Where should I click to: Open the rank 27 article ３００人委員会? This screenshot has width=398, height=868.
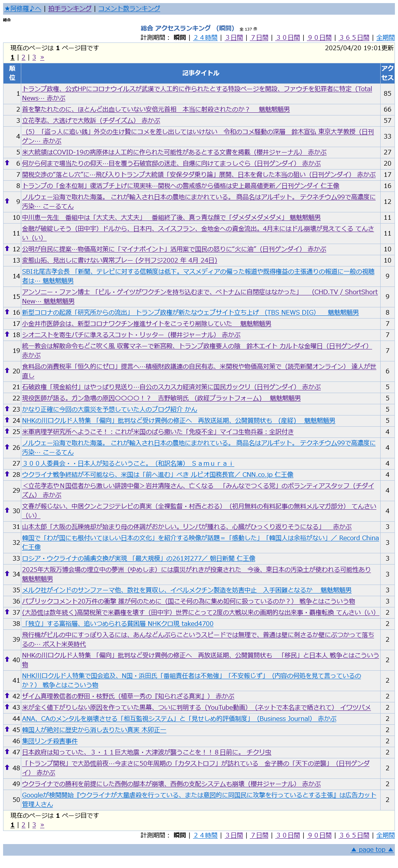click(128, 463)
